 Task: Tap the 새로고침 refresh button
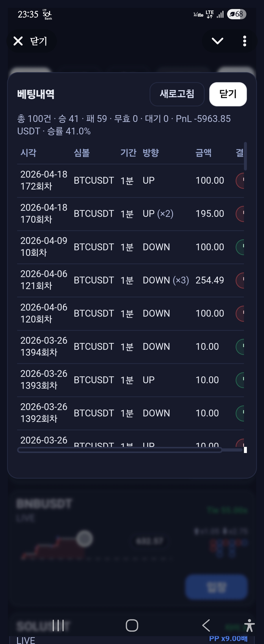177,94
